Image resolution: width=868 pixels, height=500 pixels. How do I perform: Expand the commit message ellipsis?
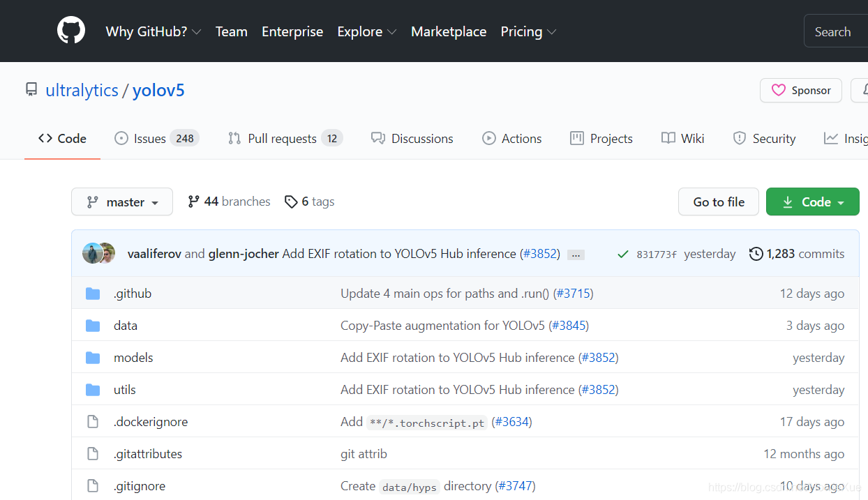click(576, 255)
